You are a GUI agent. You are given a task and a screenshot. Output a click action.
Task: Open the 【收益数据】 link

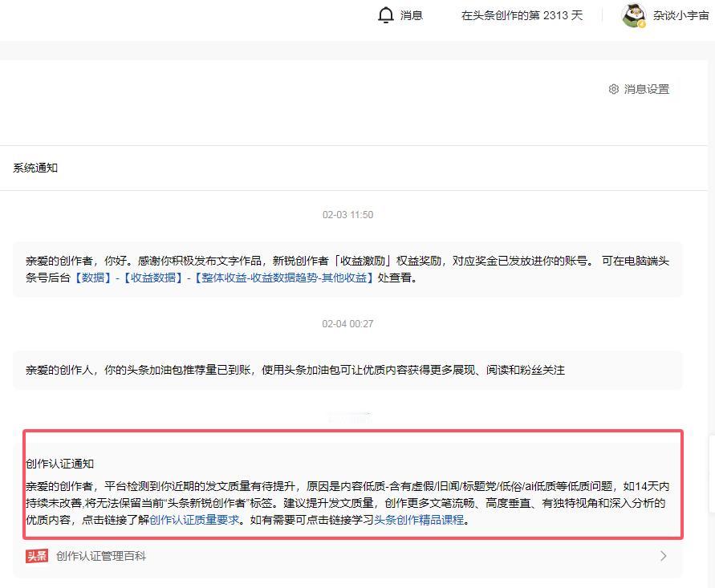(153, 278)
